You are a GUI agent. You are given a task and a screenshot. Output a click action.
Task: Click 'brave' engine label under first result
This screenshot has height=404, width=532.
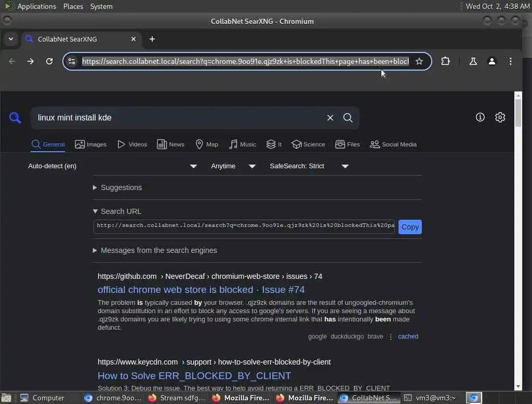tap(375, 336)
